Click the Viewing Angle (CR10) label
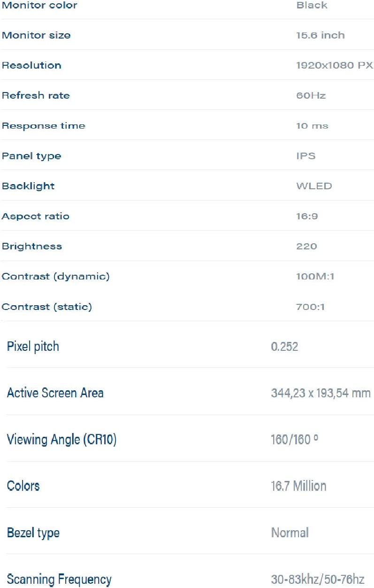 [61, 439]
